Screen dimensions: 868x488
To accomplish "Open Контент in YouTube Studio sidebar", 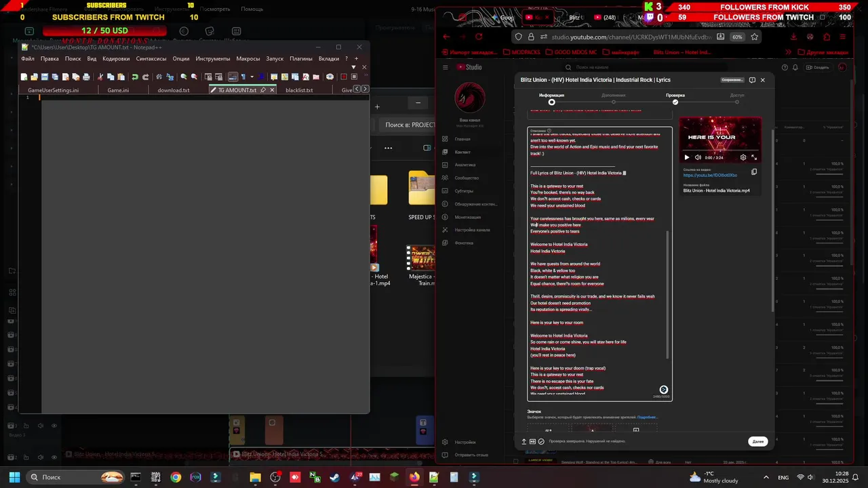I will tap(462, 152).
